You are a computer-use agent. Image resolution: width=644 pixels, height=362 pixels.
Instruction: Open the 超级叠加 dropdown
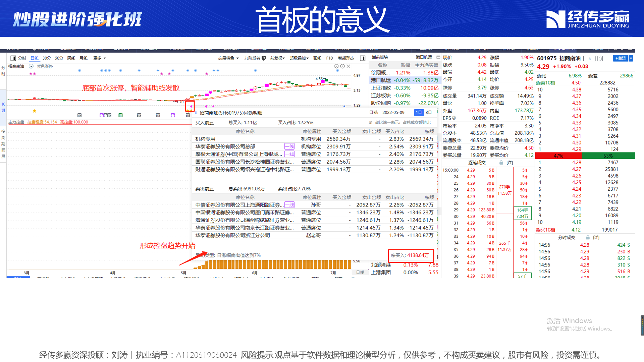pyautogui.click(x=299, y=58)
